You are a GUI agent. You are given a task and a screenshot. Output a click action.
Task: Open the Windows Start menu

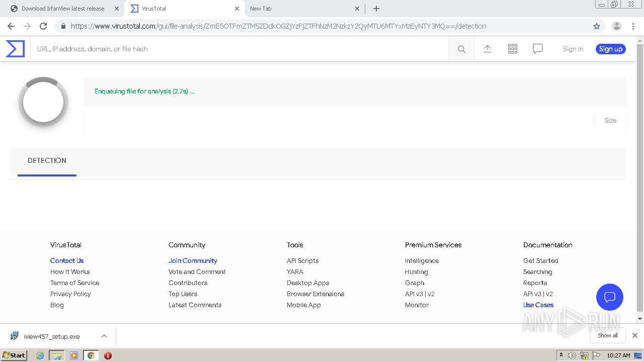pos(14,355)
